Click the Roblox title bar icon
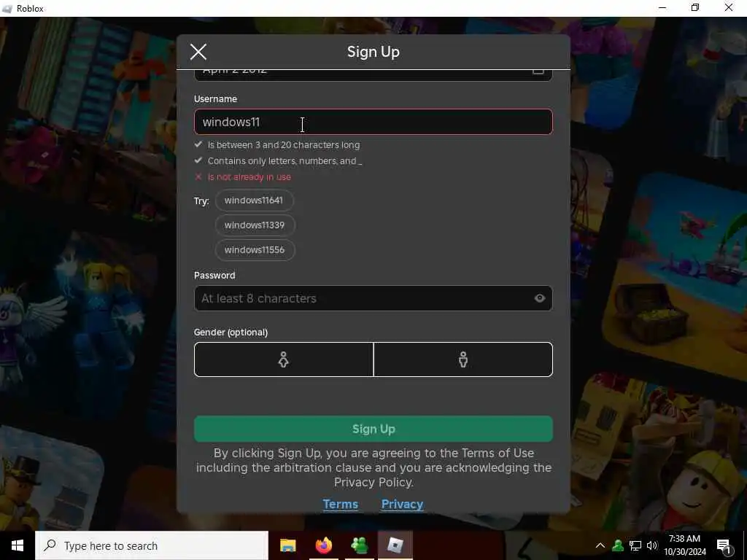 [x=7, y=9]
